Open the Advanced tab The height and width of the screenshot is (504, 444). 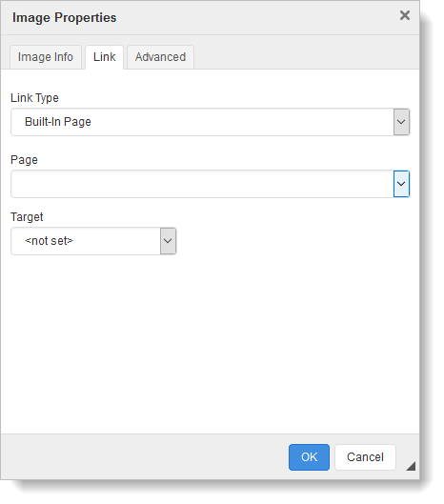coord(160,57)
